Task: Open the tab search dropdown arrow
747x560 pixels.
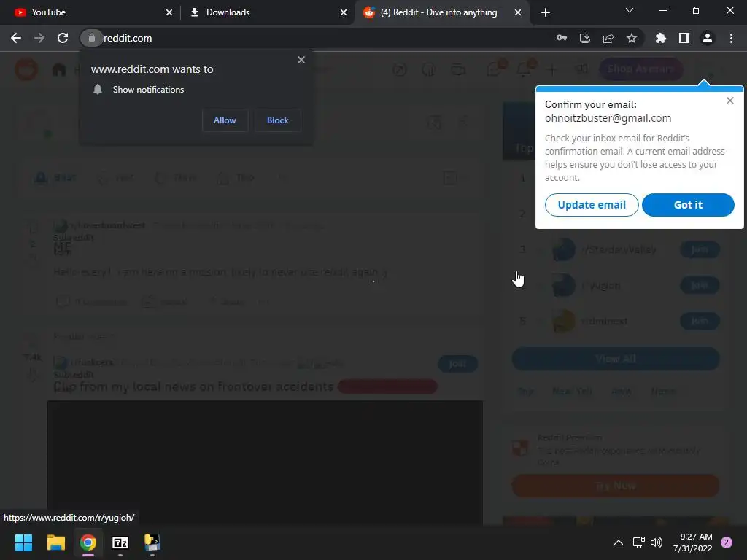Action: point(630,10)
